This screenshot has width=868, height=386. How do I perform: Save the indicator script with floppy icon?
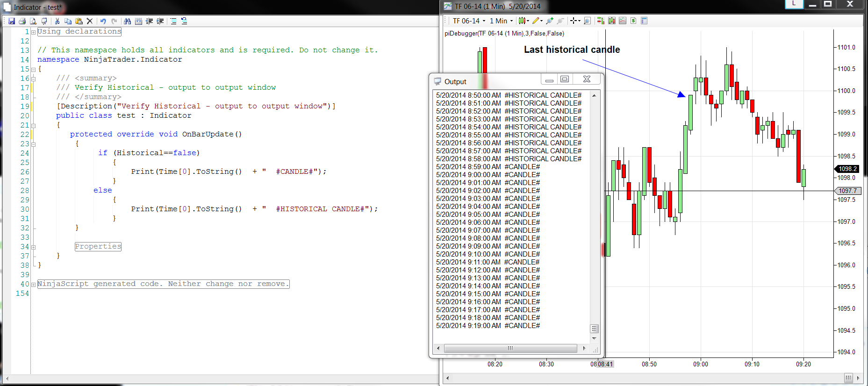click(12, 21)
